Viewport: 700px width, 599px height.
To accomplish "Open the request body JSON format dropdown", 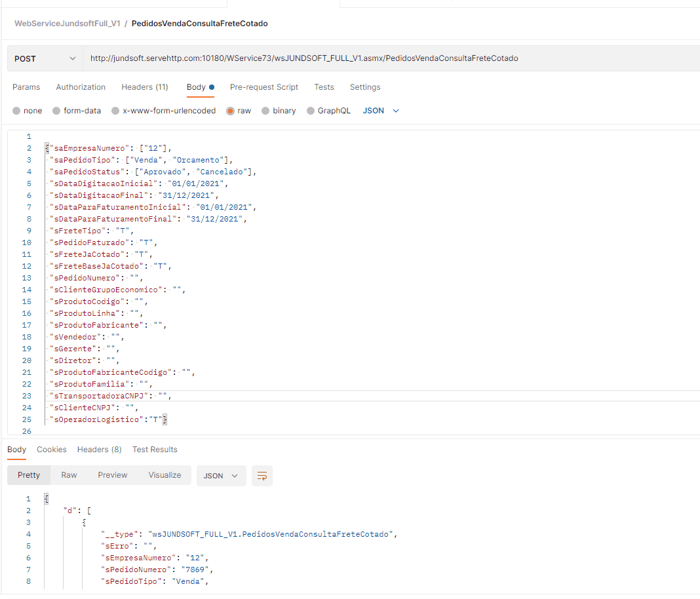I will [381, 111].
